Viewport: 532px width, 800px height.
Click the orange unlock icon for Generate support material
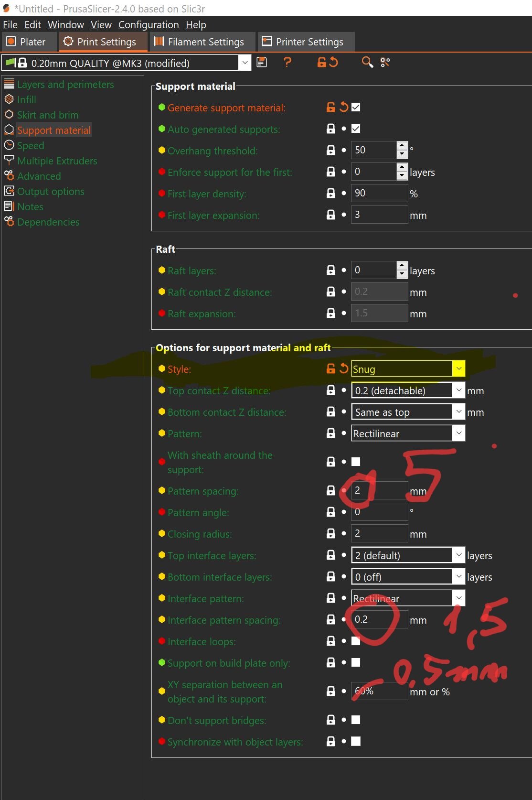coord(331,108)
